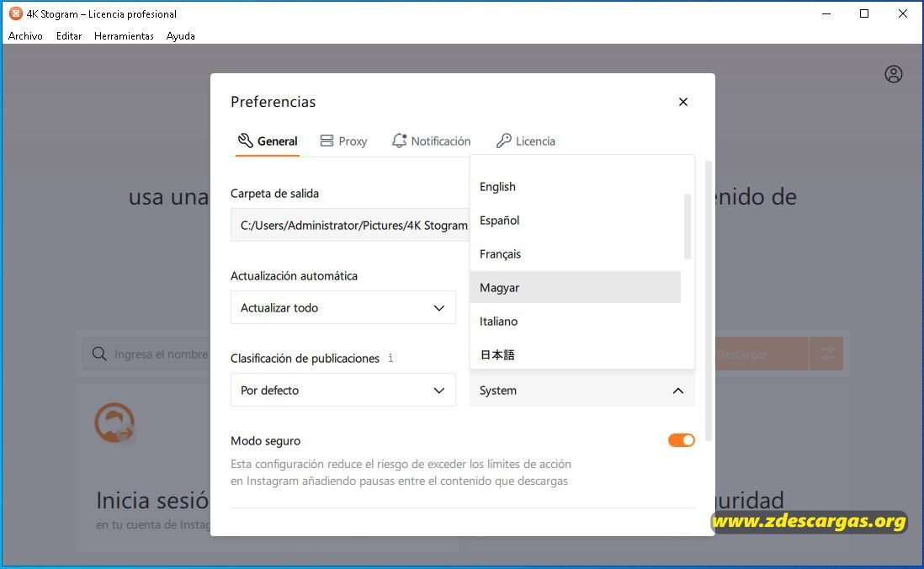Click the Descargar button
The width and height of the screenshot is (924, 569).
point(760,354)
